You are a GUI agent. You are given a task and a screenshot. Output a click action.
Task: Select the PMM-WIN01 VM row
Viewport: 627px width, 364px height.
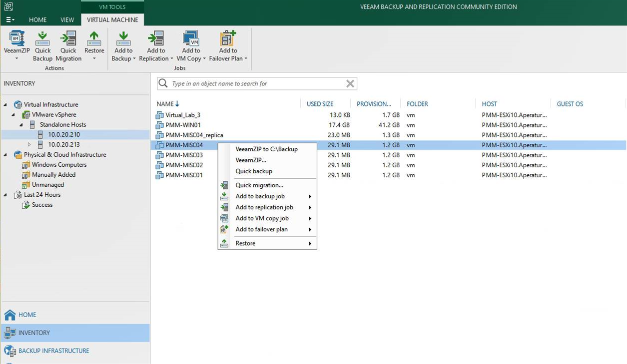click(x=388, y=125)
